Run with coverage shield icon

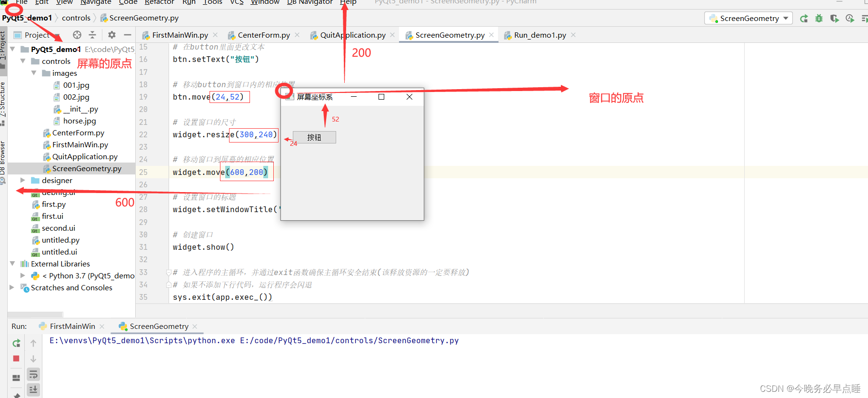point(834,19)
